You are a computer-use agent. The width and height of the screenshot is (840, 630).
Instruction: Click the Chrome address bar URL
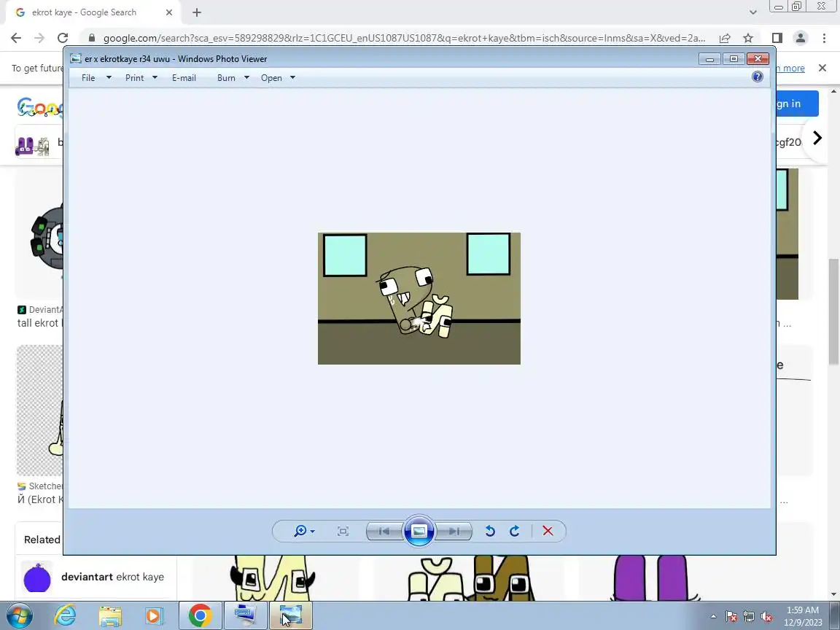(404, 38)
